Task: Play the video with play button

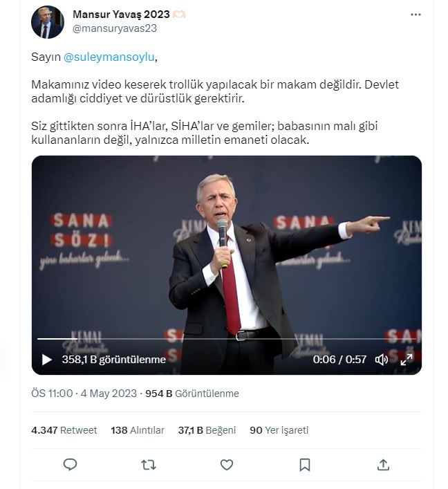Action: [x=47, y=360]
